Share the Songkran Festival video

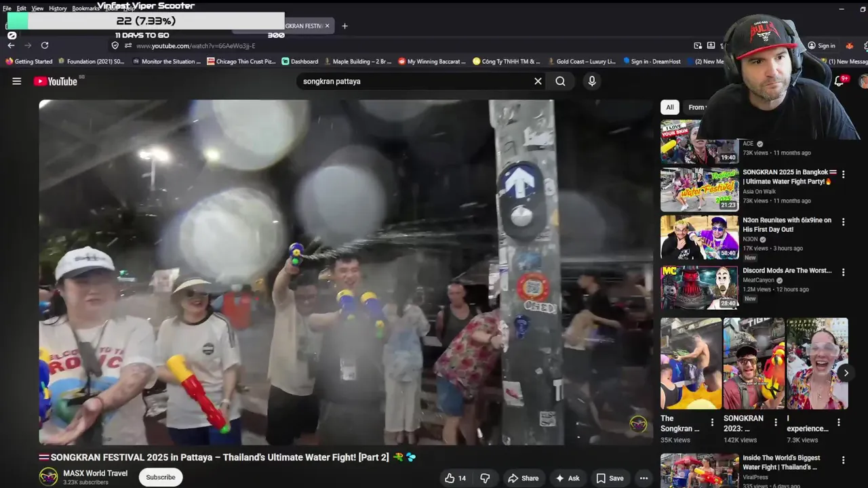[524, 478]
